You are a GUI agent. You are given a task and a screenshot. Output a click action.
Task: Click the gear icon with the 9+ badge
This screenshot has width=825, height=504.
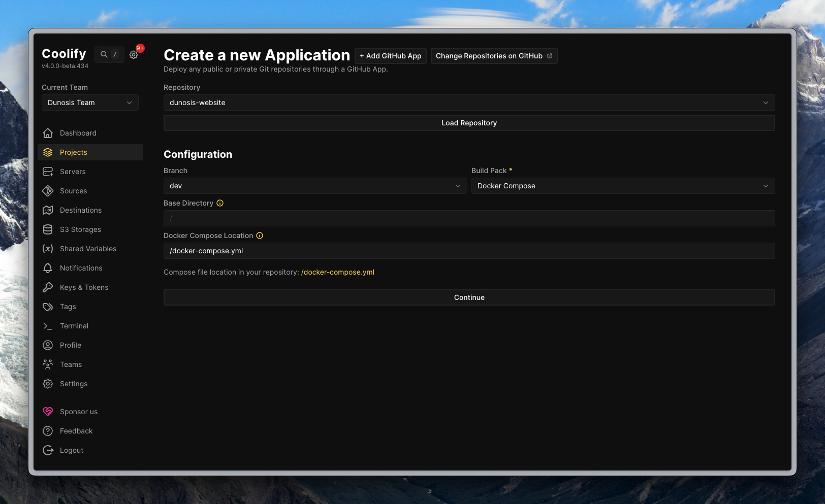tap(134, 54)
